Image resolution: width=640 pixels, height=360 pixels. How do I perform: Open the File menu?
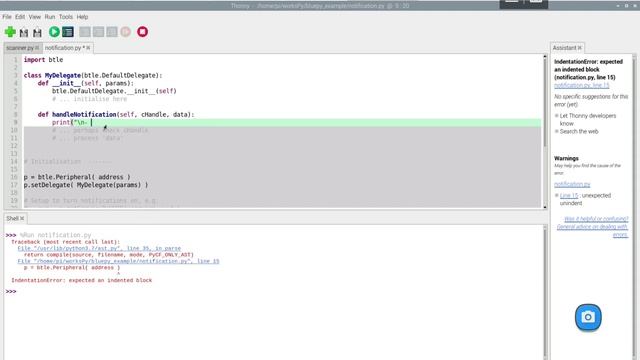point(7,17)
